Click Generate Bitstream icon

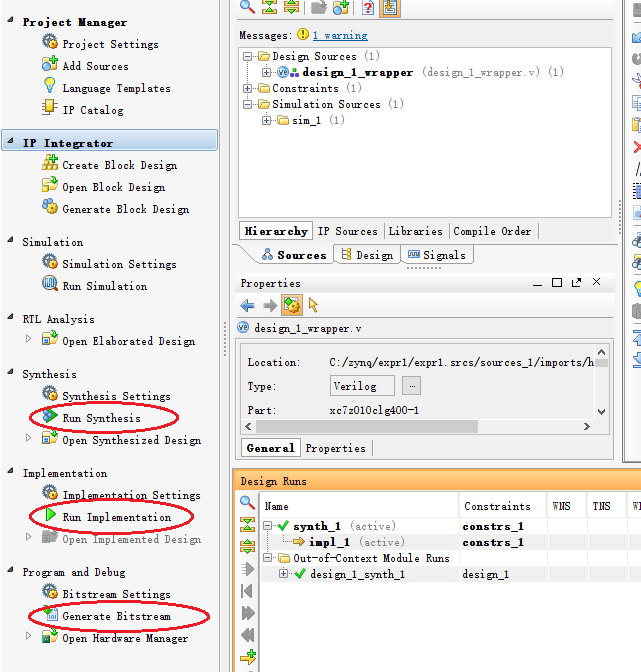(x=49, y=616)
